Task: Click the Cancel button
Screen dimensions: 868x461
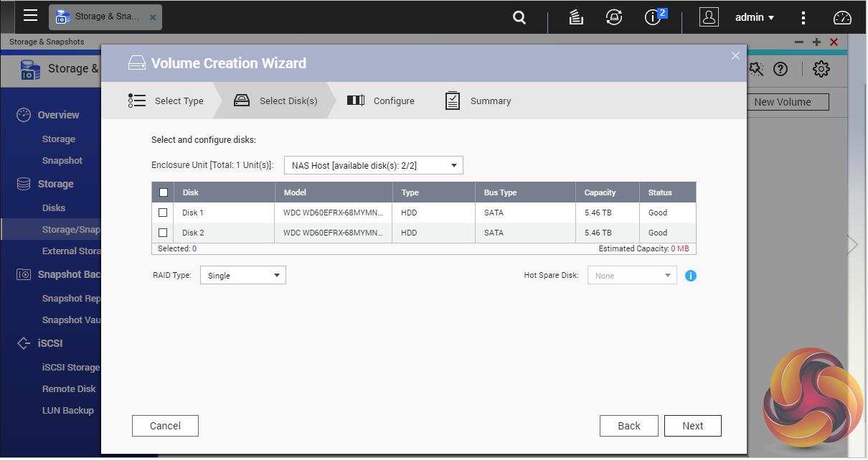Action: click(165, 426)
